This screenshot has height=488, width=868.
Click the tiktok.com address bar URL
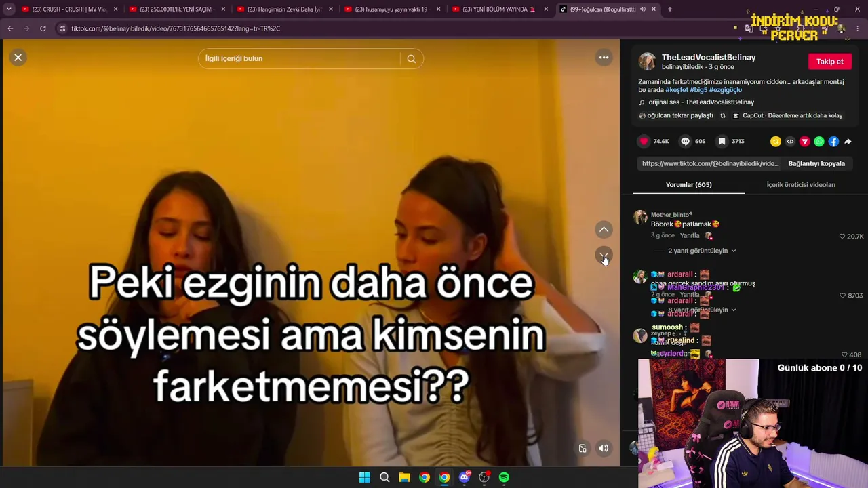[176, 28]
